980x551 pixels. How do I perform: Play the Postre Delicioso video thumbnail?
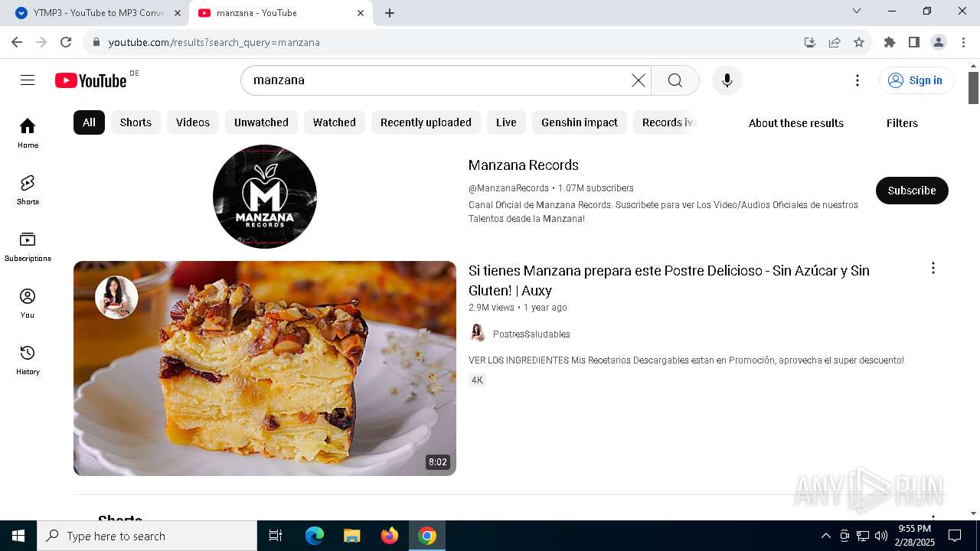click(265, 368)
